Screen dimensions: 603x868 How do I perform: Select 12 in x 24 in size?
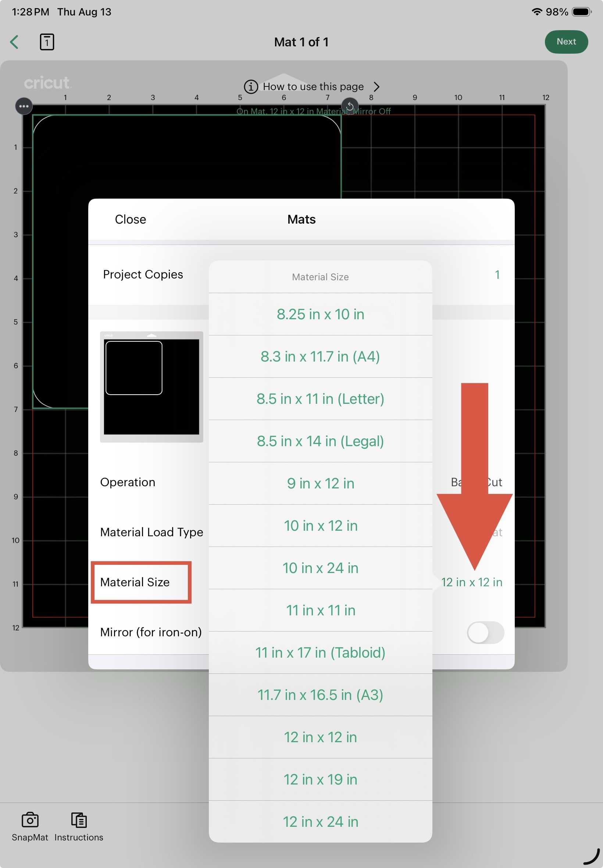[x=320, y=822]
